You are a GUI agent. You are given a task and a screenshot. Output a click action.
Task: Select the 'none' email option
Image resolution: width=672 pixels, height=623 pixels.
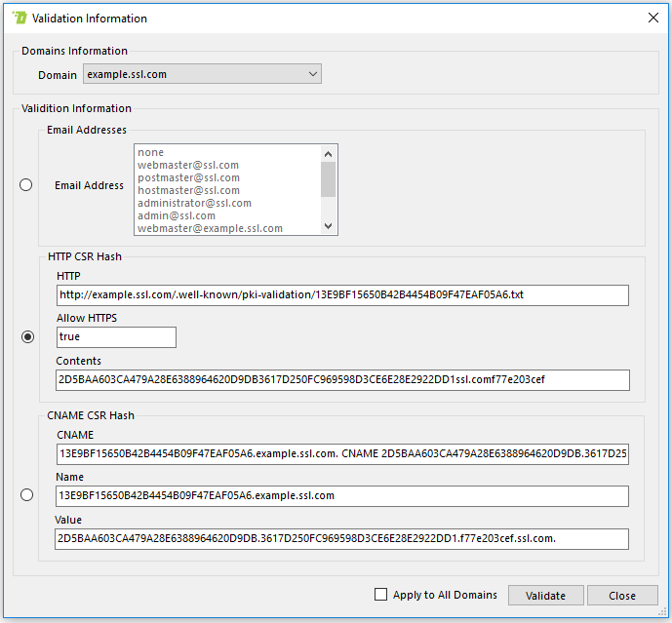click(x=151, y=152)
